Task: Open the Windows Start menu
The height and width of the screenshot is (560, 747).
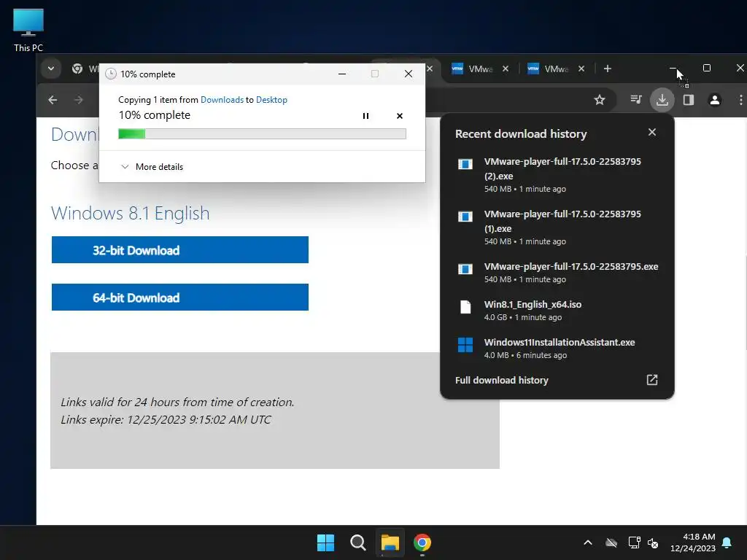Action: [326, 542]
